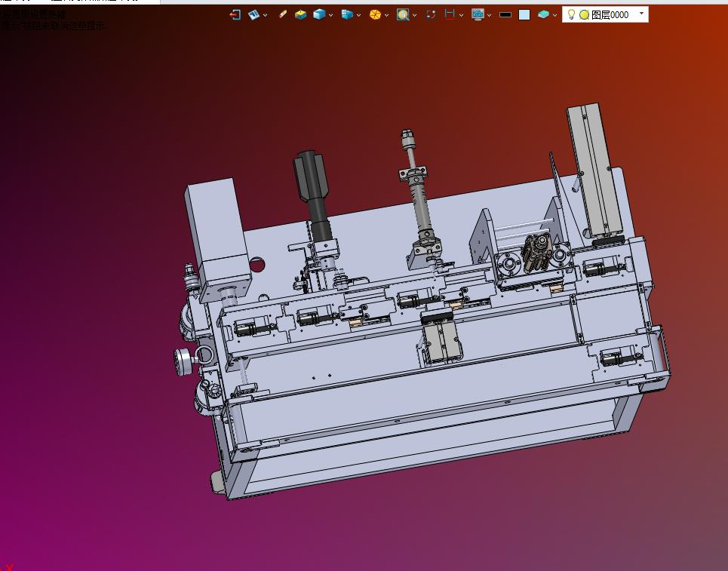The image size is (728, 571).
Task: Click the teal layer slab icon
Action: pyautogui.click(x=543, y=15)
